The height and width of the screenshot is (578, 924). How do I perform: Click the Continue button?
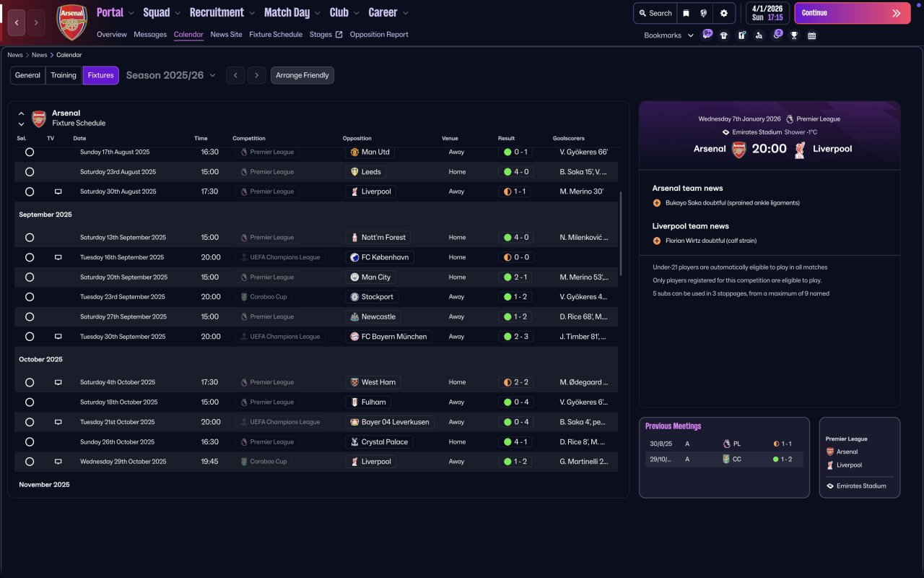coord(853,13)
